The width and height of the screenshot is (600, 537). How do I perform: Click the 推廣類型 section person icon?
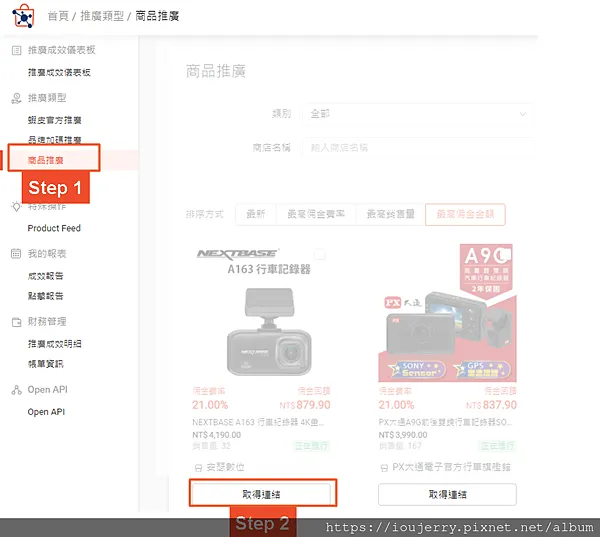pyautogui.click(x=16, y=98)
